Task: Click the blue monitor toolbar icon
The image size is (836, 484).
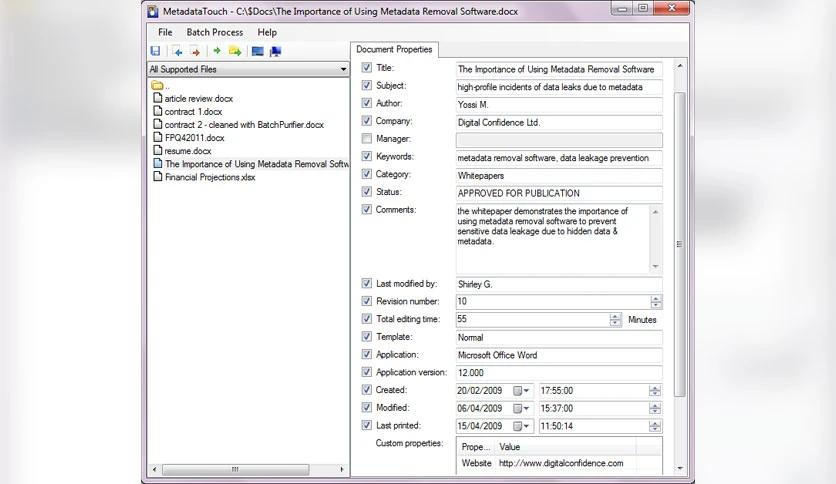Action: (258, 51)
